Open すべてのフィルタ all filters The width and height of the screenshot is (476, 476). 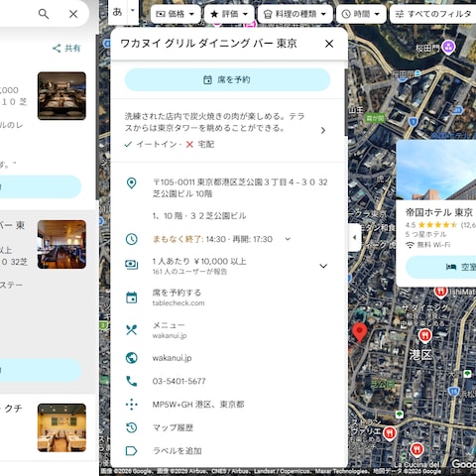[433, 14]
